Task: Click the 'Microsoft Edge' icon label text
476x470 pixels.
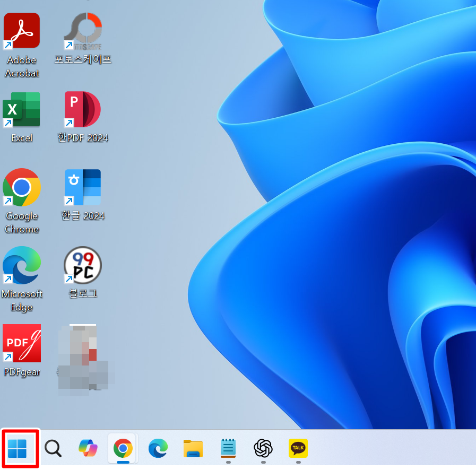Action: pyautogui.click(x=22, y=301)
